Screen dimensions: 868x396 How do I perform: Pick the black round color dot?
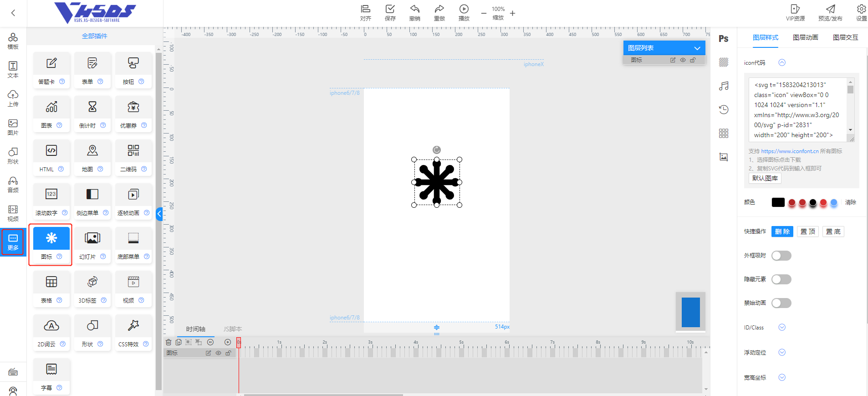[x=813, y=203]
